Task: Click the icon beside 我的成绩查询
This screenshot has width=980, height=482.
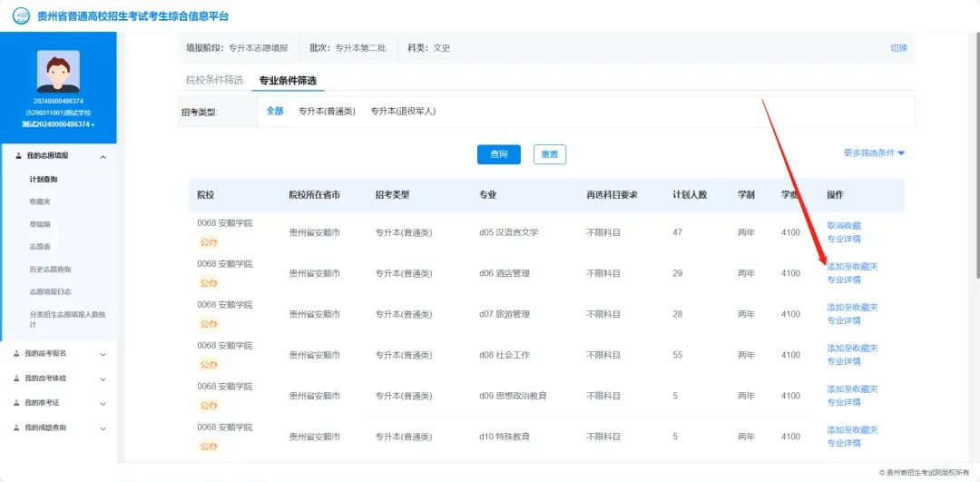Action: 16,427
